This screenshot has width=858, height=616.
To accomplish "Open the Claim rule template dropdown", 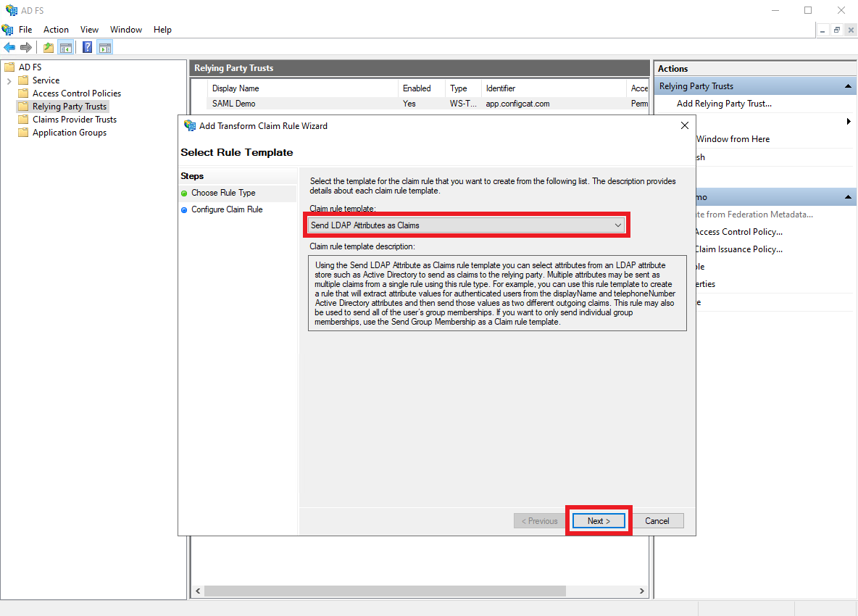I will click(618, 225).
